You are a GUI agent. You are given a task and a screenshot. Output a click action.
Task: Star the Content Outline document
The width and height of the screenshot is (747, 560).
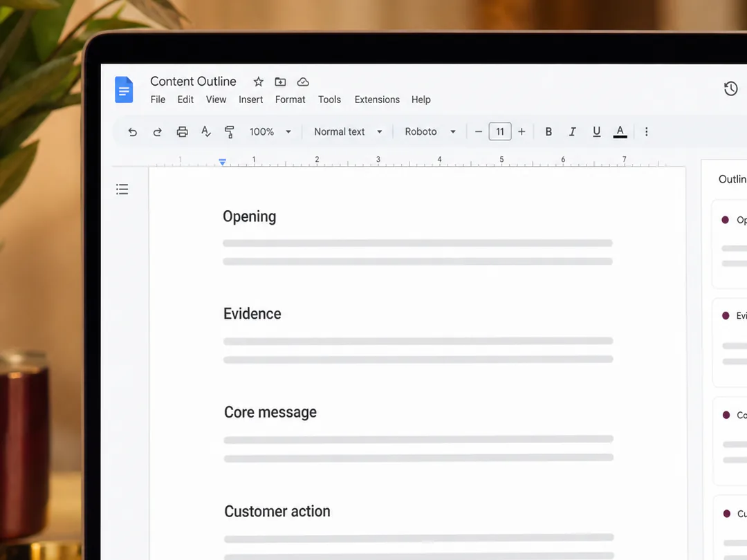pos(258,82)
